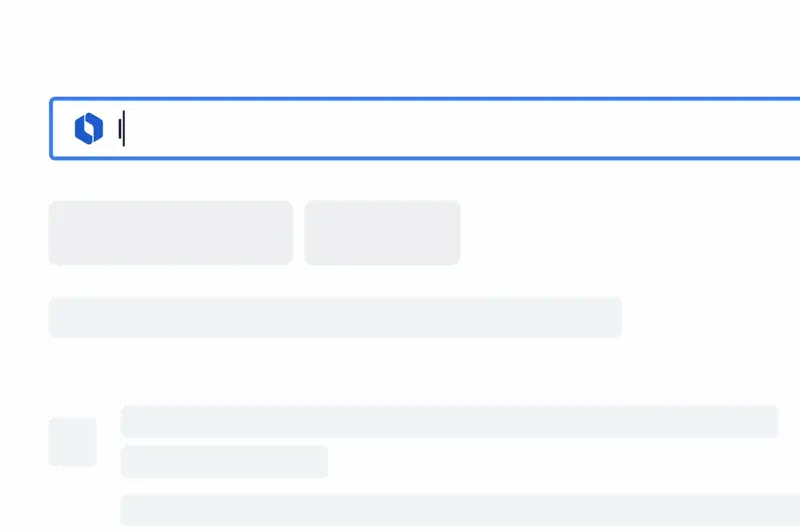800x532 pixels.
Task: Click the short subtitle placeholder under the result
Action: [224, 462]
